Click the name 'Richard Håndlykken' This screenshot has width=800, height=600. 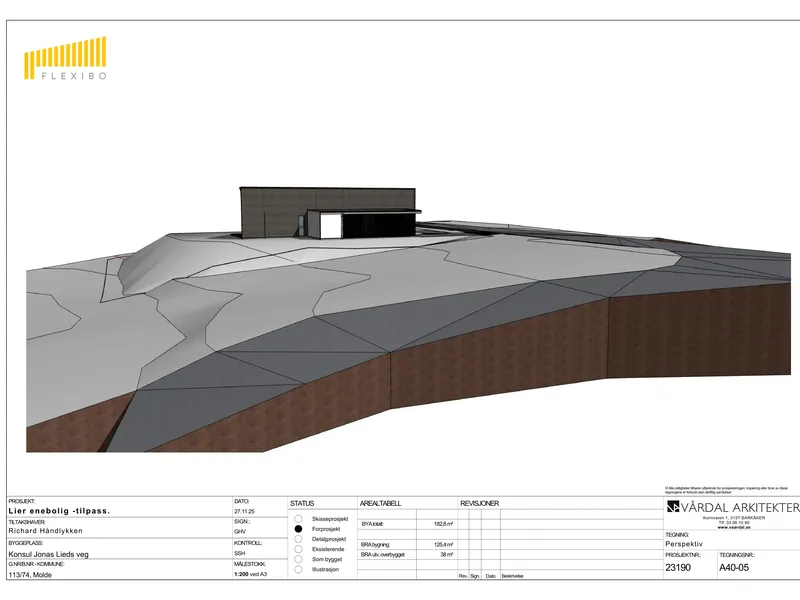(45, 531)
